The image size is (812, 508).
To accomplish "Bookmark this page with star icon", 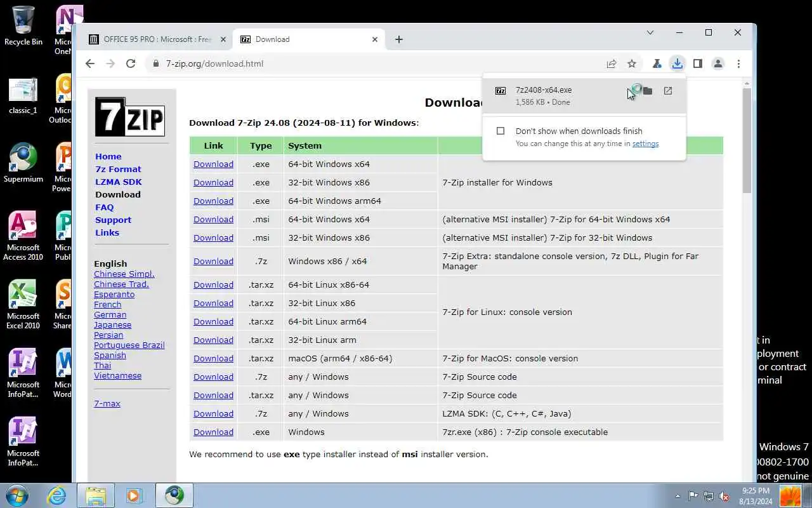I will (x=632, y=63).
